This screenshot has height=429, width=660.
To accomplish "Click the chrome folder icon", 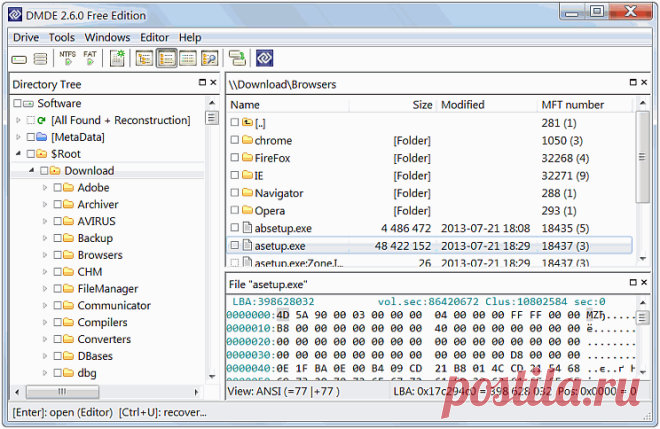I will pos(248,140).
